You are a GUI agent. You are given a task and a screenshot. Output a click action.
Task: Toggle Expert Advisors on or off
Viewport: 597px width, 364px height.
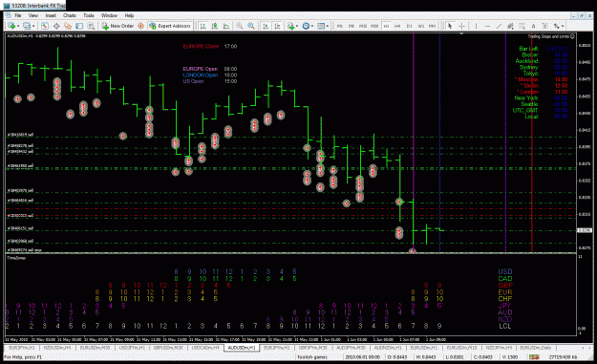click(170, 26)
